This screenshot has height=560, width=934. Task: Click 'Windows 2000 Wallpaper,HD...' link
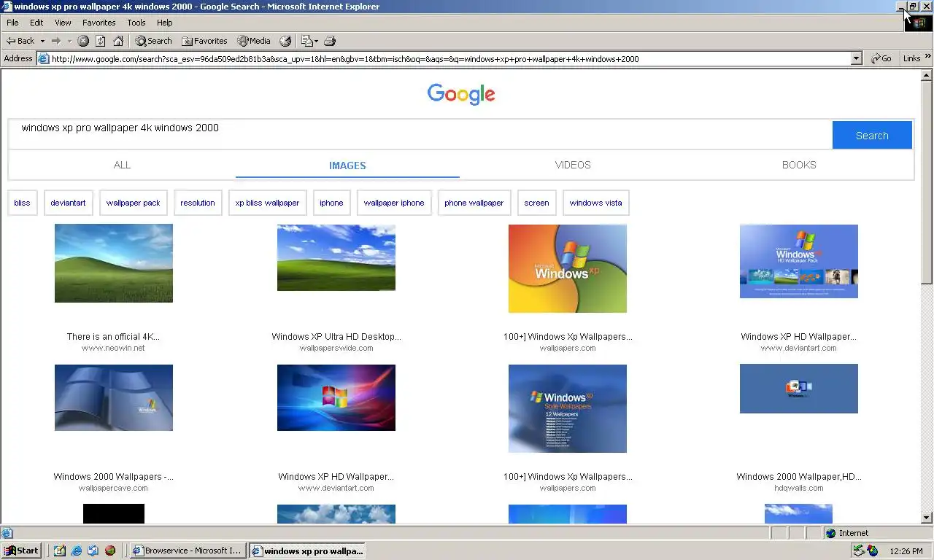[x=799, y=477]
